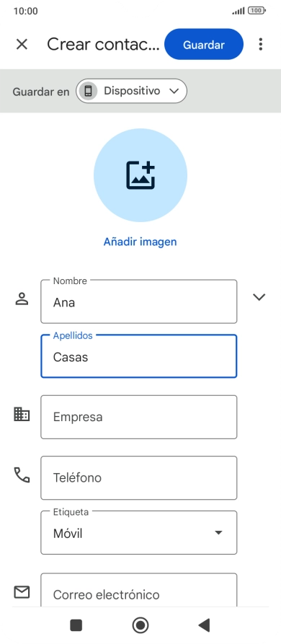Screen dimensions: 281x644
Task: Tap the Añadir imagen link
Action: [x=140, y=242]
